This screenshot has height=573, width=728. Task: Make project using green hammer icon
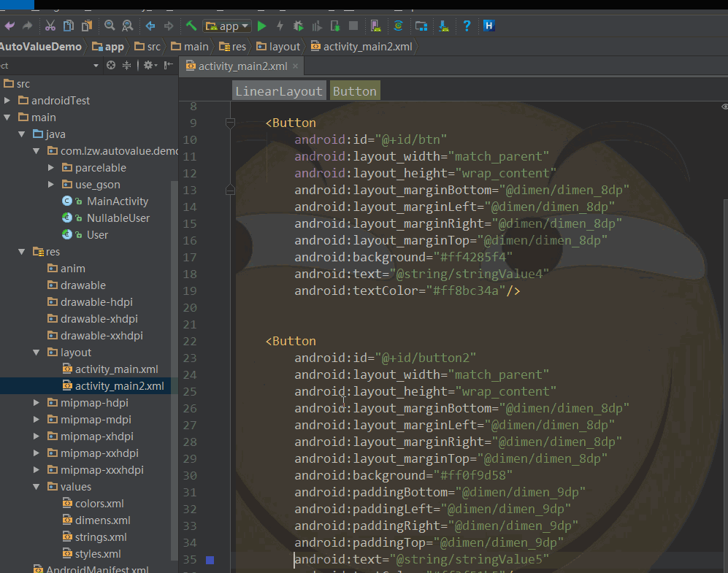coord(191,26)
